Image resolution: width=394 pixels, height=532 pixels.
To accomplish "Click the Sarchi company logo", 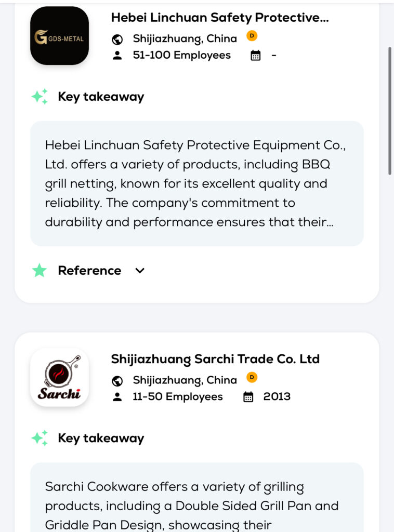I will point(59,377).
